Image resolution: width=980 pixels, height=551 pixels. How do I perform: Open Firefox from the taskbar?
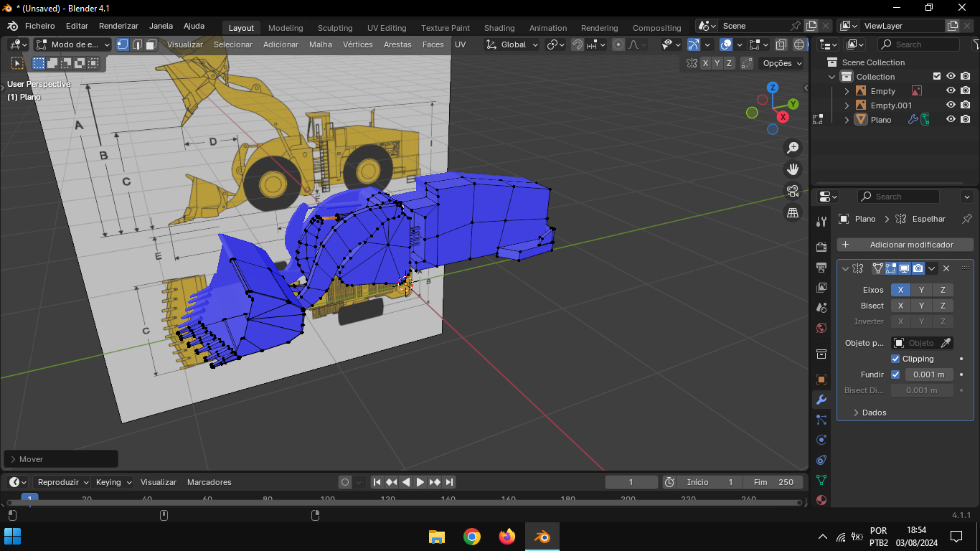(507, 536)
